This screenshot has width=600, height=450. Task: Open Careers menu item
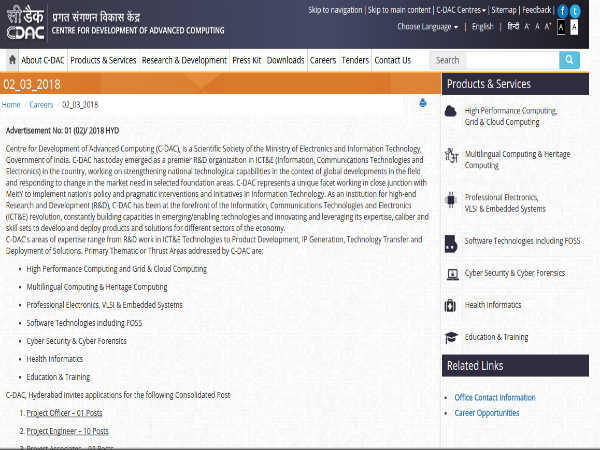tap(323, 60)
